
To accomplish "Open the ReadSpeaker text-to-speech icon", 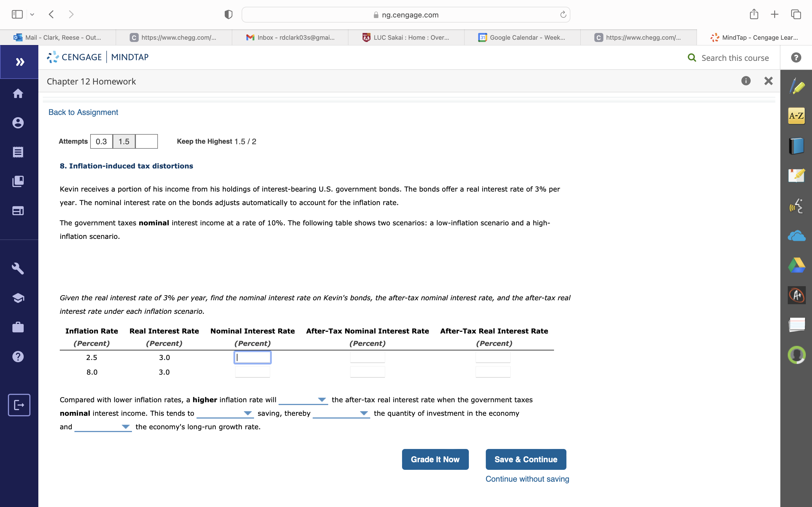I will 796,206.
